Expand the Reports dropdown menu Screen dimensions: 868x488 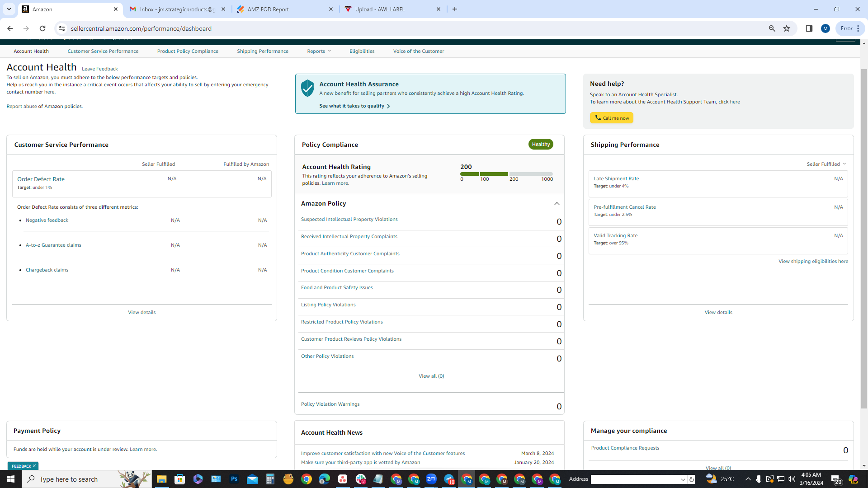pyautogui.click(x=319, y=51)
